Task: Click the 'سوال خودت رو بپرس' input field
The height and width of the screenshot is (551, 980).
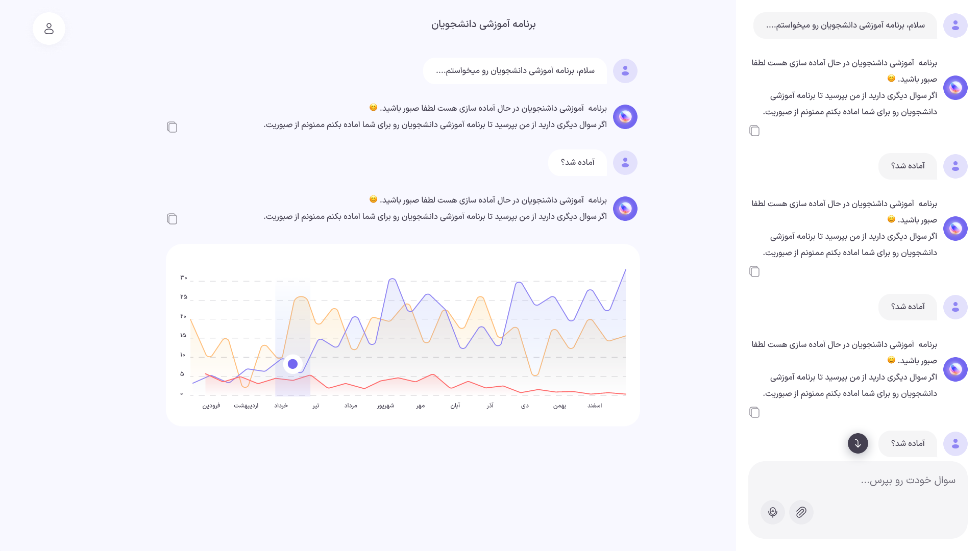Action: (858, 481)
